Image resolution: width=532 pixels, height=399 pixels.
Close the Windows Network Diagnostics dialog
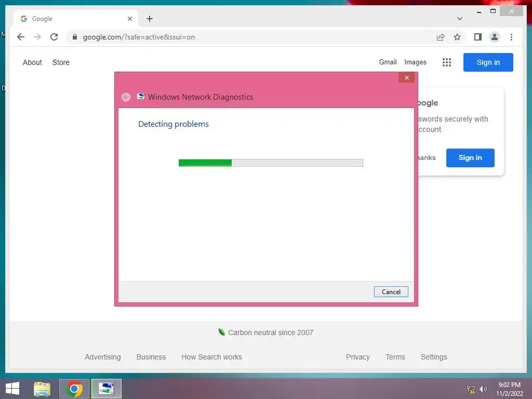click(406, 78)
